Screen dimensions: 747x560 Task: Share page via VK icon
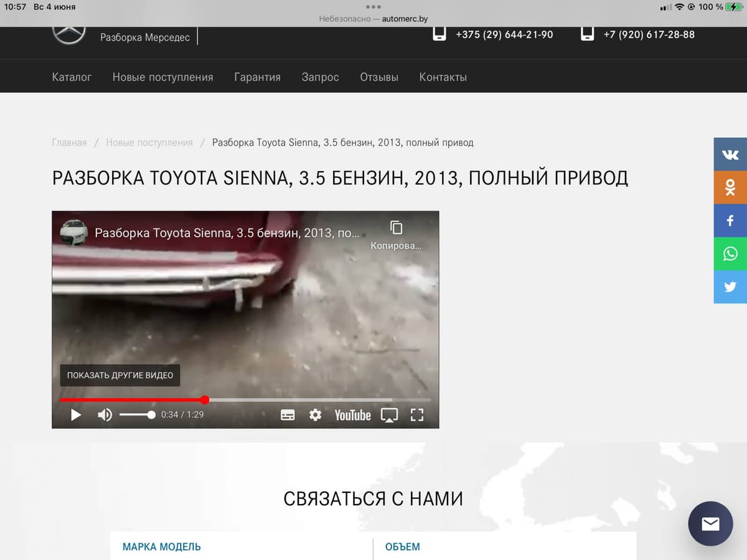730,154
